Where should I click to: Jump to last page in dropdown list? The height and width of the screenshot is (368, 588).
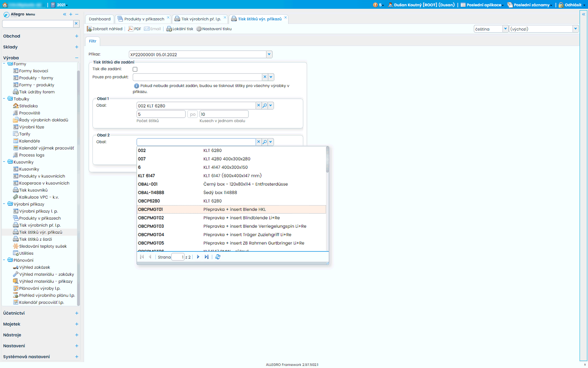206,257
